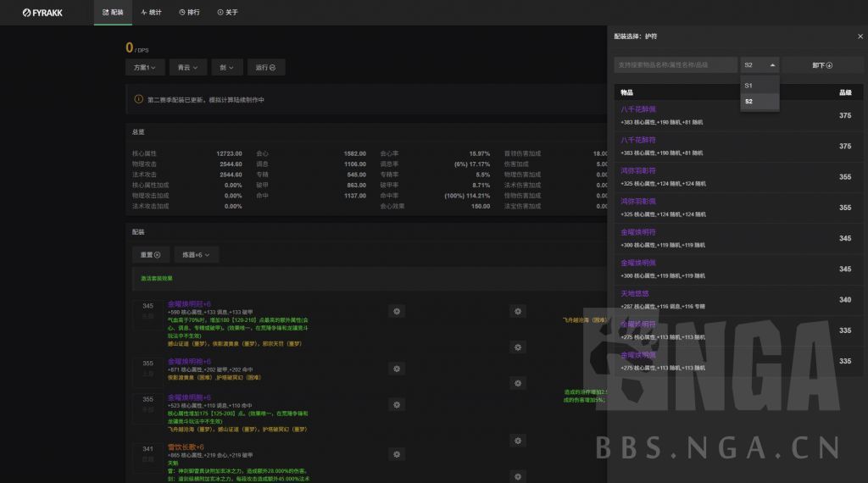868x483 pixels.
Task: Click first gear icon in 雪饮长歌+6 row
Action: click(x=396, y=455)
